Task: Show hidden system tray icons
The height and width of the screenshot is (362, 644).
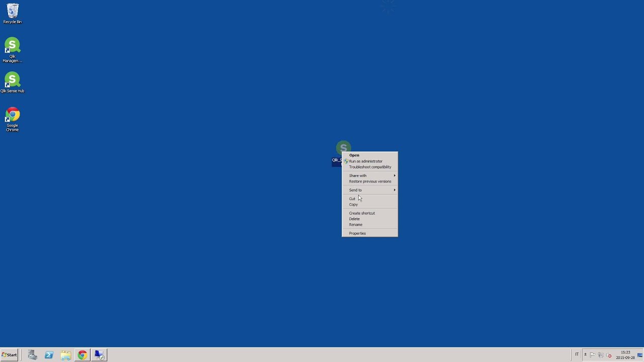Action: [585, 355]
